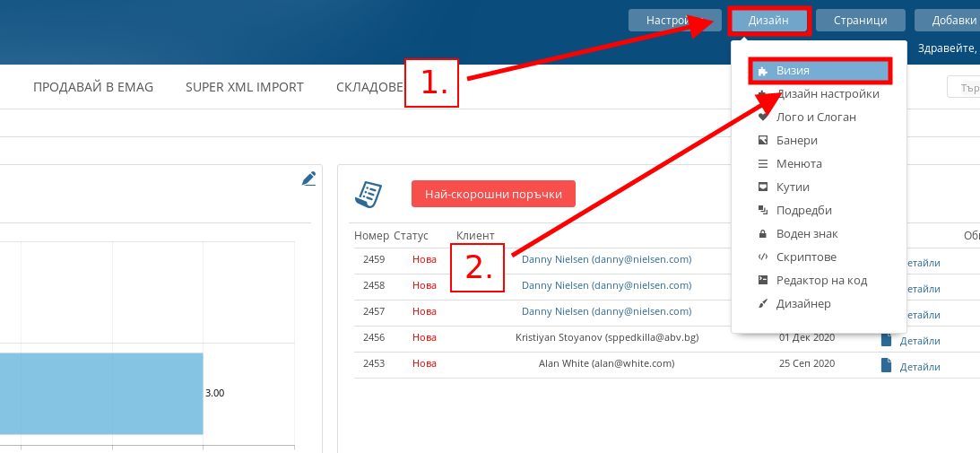Open the Страници top menu
This screenshot has height=453, width=980.
tap(860, 21)
